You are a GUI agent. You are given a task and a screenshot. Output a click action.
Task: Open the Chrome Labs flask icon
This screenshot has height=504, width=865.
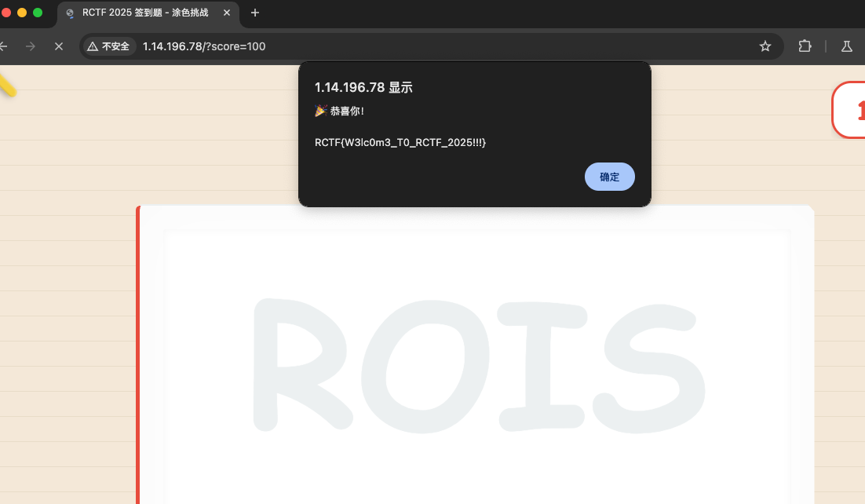pyautogui.click(x=847, y=46)
